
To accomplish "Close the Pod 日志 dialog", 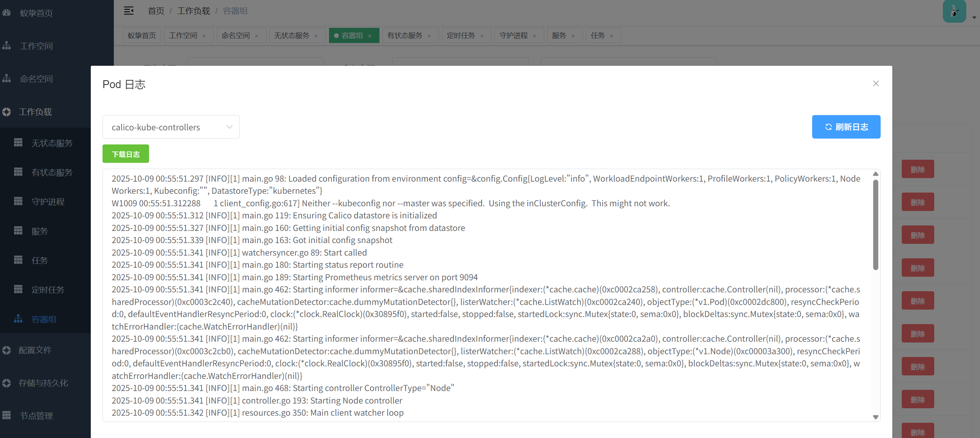I will [876, 83].
